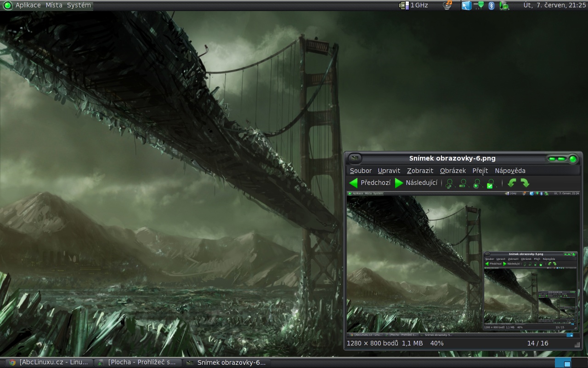The height and width of the screenshot is (368, 588).
Task: Open the Místa panel menu
Action: pos(54,5)
